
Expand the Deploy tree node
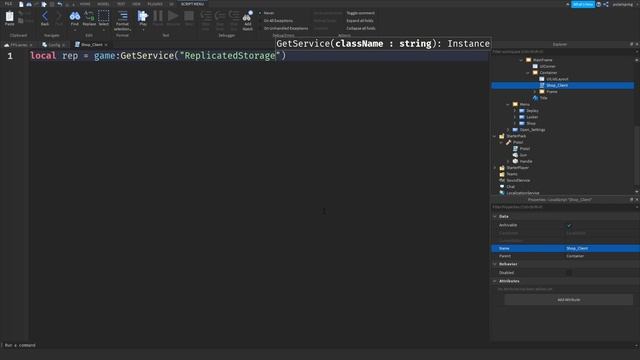(515, 111)
